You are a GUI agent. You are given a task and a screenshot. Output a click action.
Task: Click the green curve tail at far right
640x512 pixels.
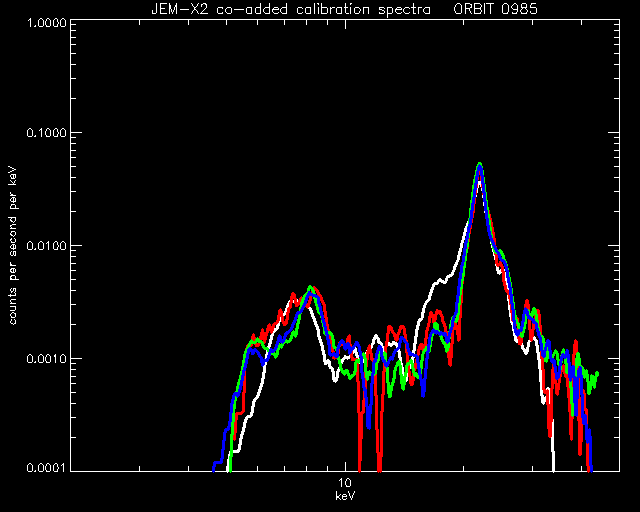[x=594, y=378]
